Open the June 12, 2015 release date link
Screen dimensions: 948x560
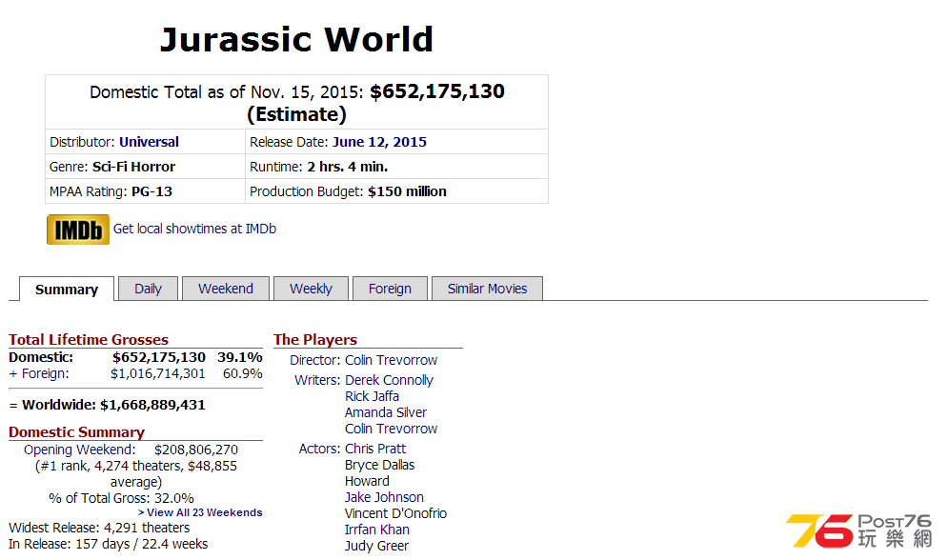[379, 142]
